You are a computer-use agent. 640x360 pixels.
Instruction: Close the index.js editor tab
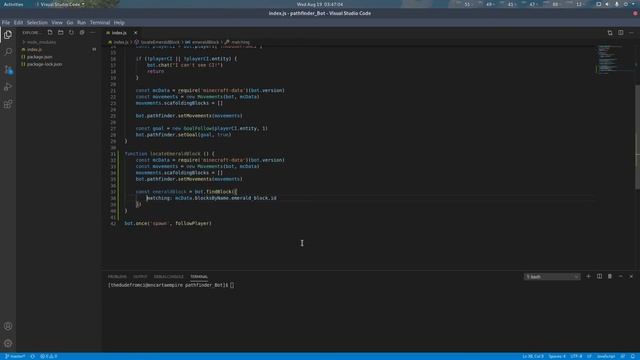pos(136,33)
